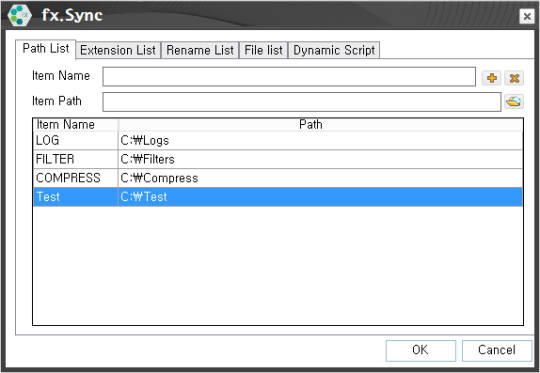The height and width of the screenshot is (373, 540).
Task: Click the Cancel button
Action: (497, 350)
